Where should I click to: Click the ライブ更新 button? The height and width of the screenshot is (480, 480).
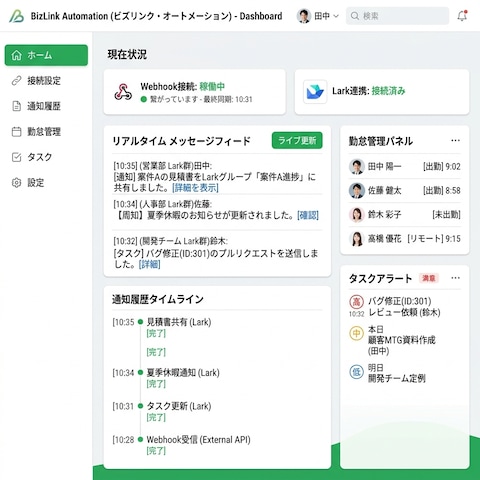[297, 140]
